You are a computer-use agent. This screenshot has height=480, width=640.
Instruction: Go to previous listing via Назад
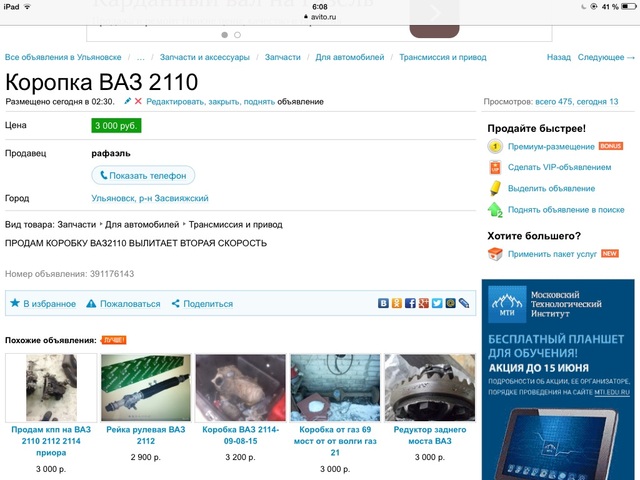[x=558, y=58]
